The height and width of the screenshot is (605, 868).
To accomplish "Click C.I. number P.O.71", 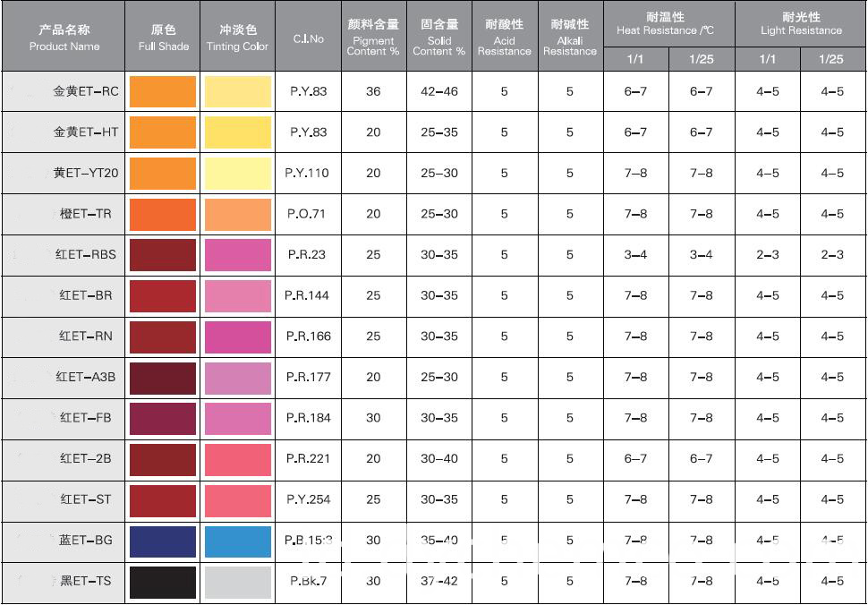I will [x=306, y=214].
